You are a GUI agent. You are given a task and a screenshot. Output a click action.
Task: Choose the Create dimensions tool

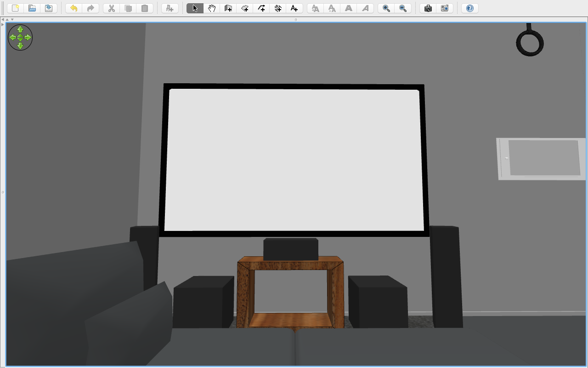pyautogui.click(x=278, y=8)
